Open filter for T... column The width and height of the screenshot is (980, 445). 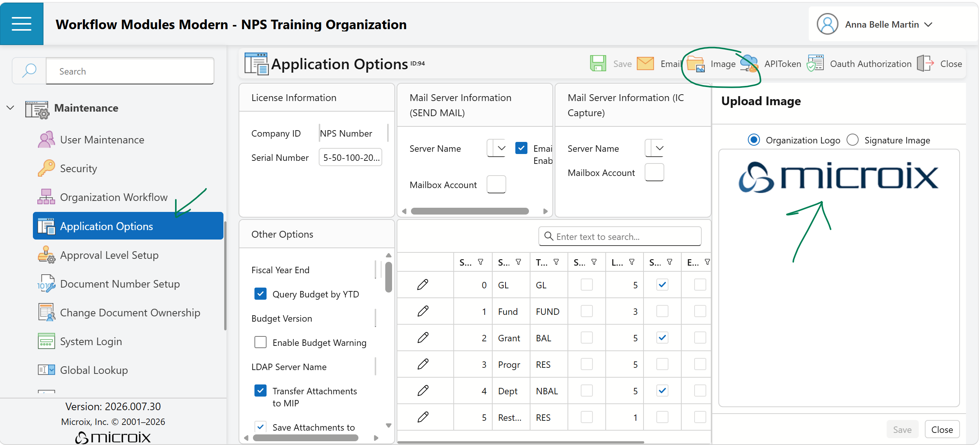[556, 262]
